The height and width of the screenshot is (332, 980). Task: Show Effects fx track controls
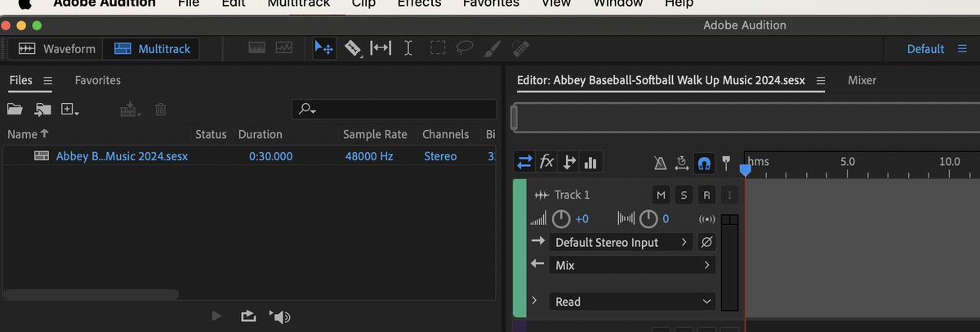(547, 162)
